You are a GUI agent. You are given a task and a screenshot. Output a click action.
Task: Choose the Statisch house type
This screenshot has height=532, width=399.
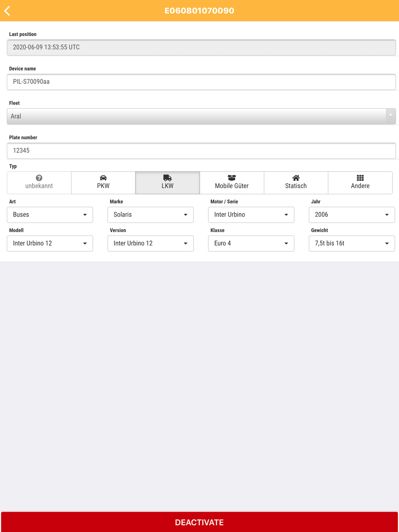tap(296, 183)
